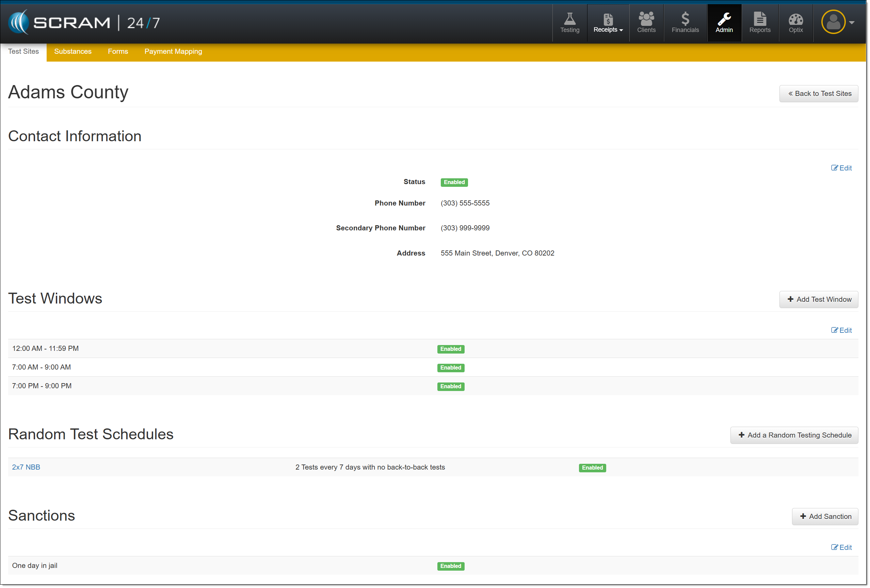
Task: Edit the Contact Information section
Action: click(x=841, y=168)
